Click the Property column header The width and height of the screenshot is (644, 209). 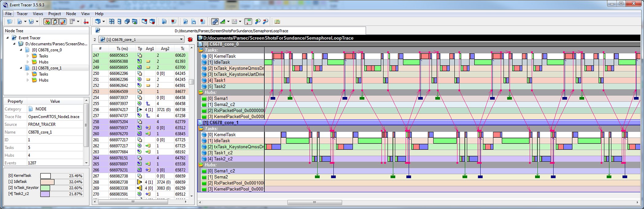click(15, 101)
